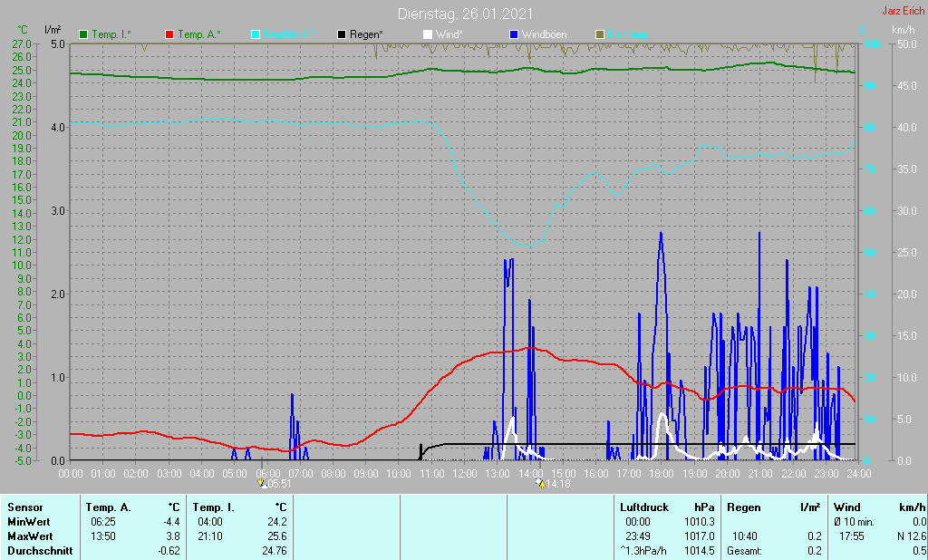
Task: Click the '24.2' indoor minimum value
Action: point(277,522)
